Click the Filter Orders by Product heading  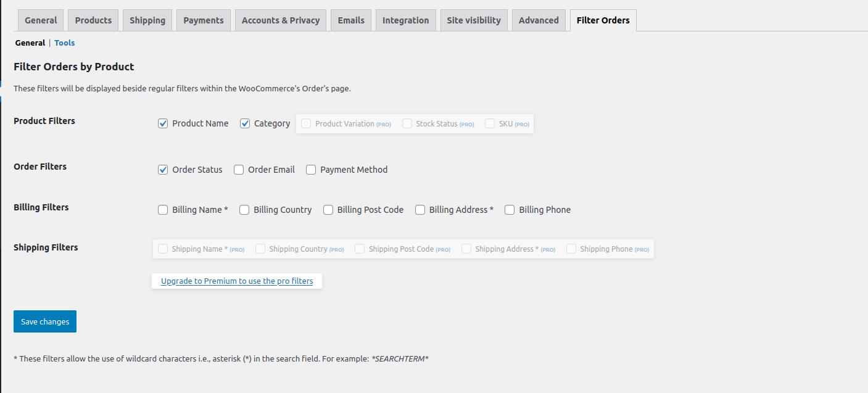point(74,67)
